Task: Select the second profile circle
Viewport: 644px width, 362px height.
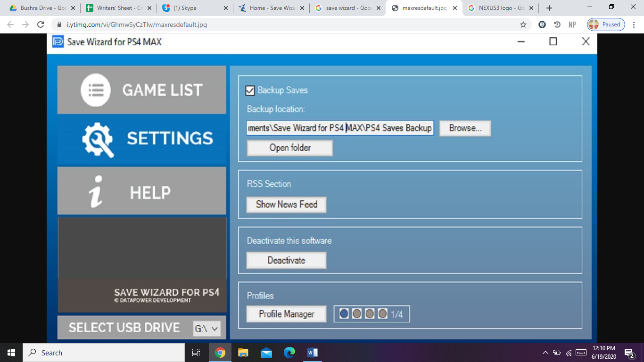Action: (x=357, y=313)
